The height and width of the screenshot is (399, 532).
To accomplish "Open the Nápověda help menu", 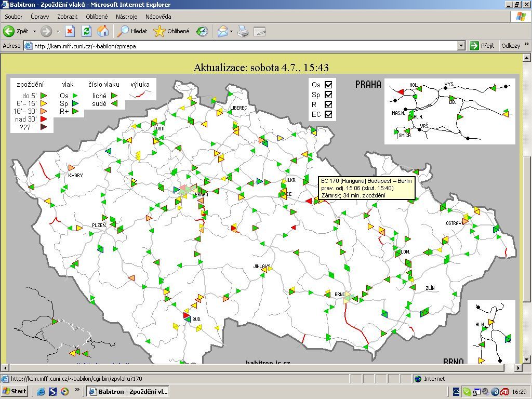I will click(158, 17).
